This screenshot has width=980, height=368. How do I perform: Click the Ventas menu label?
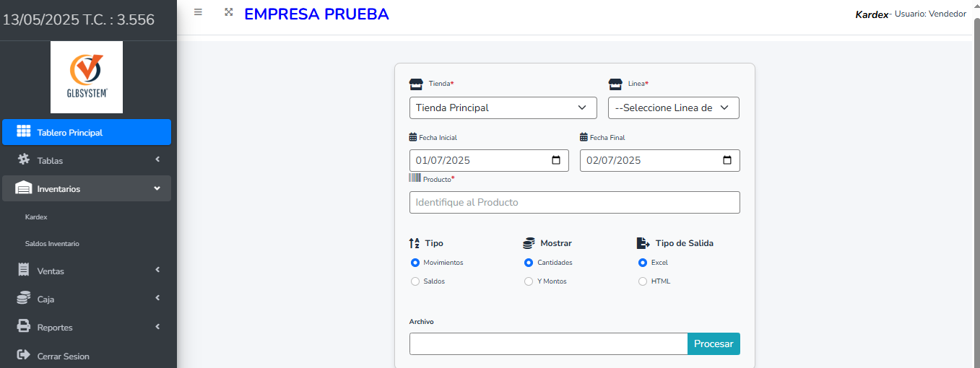tap(51, 271)
